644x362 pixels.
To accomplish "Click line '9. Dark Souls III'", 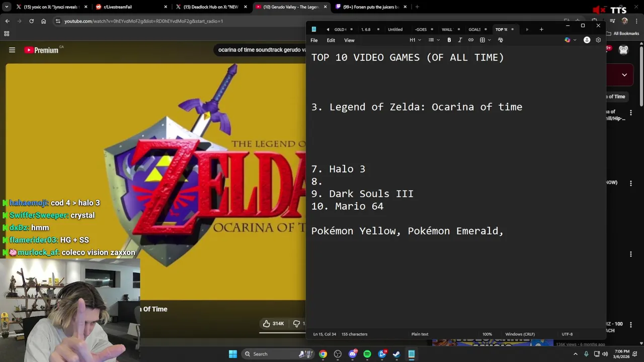I will (x=362, y=194).
